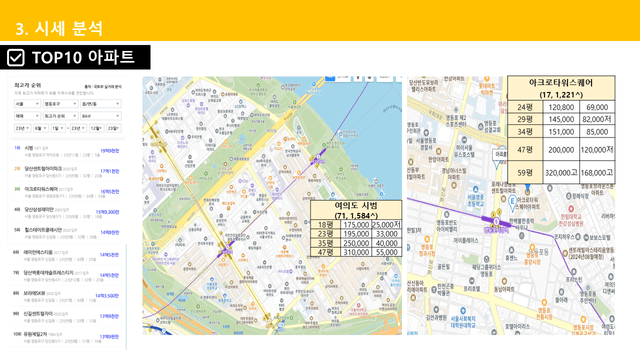
Task: Select rank 5 힐스테이트클래시안 row
Action: click(x=67, y=233)
